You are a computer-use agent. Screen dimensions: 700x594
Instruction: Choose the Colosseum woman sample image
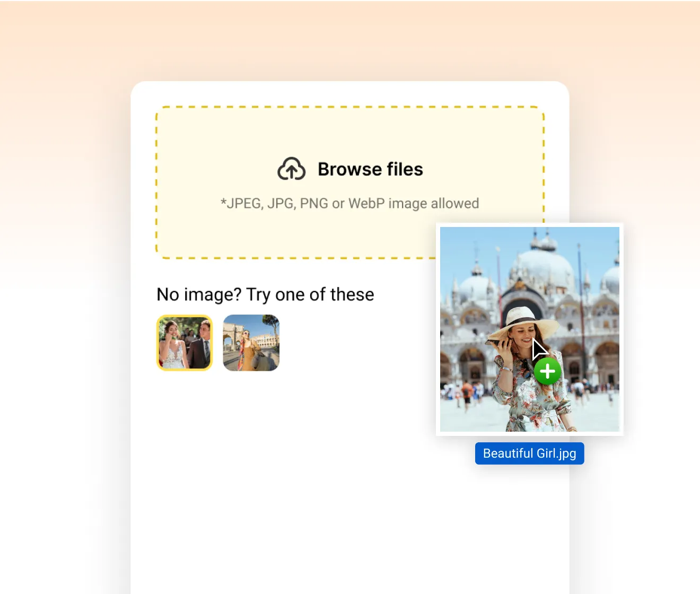click(251, 343)
